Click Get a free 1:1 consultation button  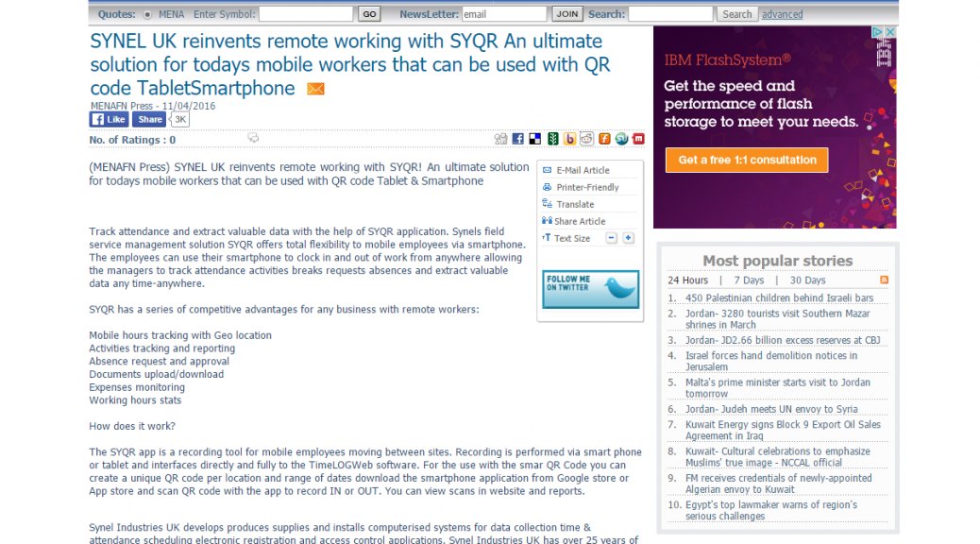click(746, 160)
